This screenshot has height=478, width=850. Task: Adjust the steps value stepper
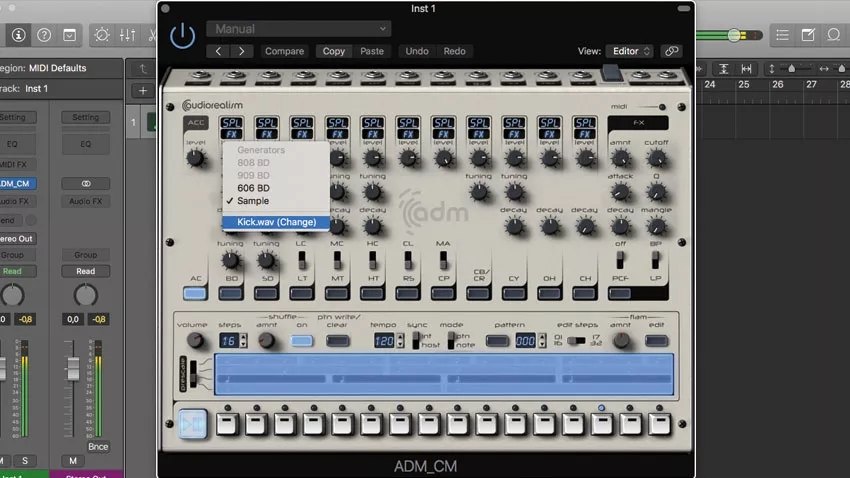click(243, 341)
